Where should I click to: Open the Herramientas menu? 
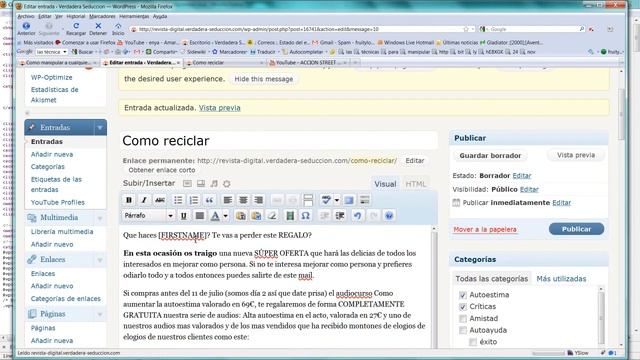coord(134,16)
